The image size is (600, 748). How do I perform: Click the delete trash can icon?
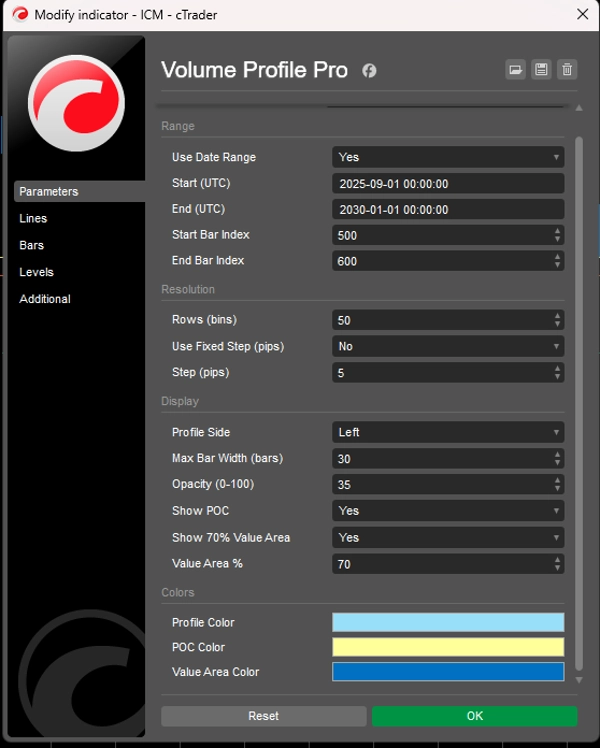click(567, 70)
